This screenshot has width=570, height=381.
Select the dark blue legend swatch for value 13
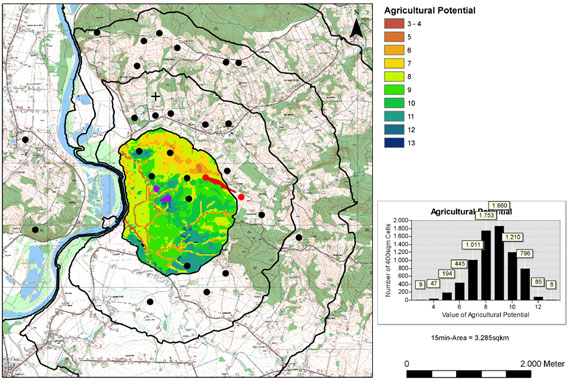(394, 143)
